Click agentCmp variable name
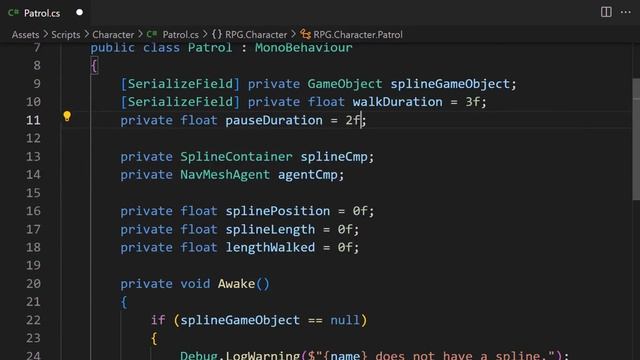640x360 pixels. pyautogui.click(x=308, y=175)
